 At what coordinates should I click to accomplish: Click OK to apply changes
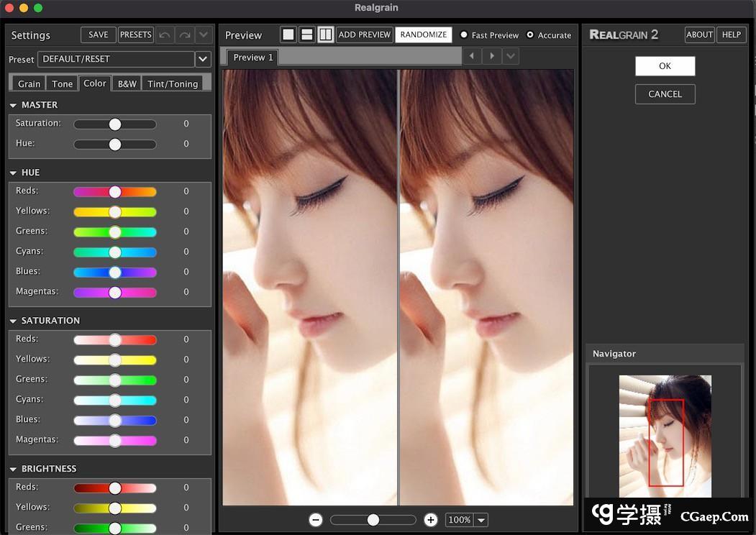665,66
